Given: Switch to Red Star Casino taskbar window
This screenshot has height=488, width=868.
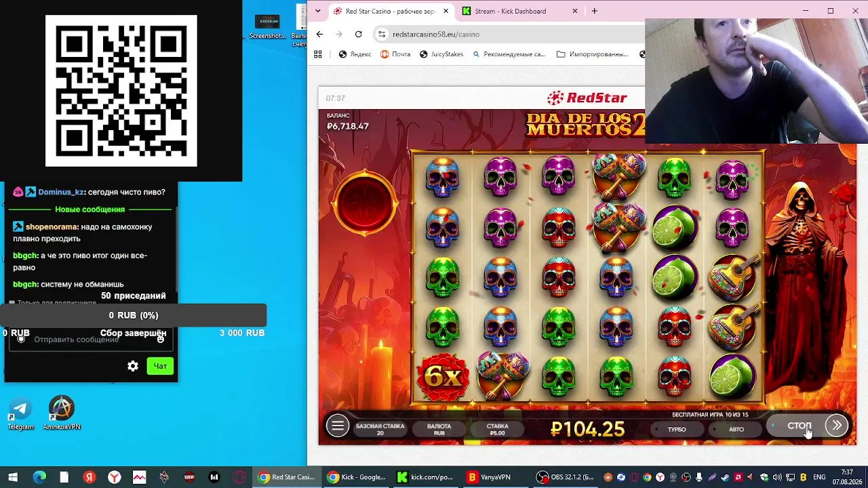Looking at the screenshot, I should click(x=287, y=477).
